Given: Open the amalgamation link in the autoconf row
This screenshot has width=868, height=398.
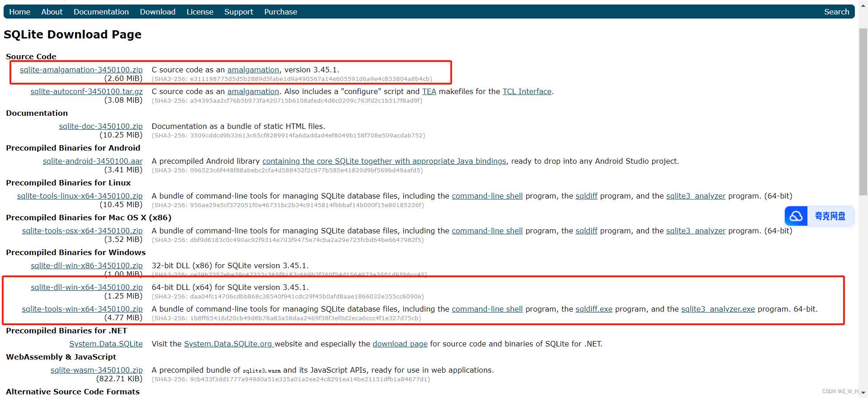Looking at the screenshot, I should pyautogui.click(x=253, y=91).
